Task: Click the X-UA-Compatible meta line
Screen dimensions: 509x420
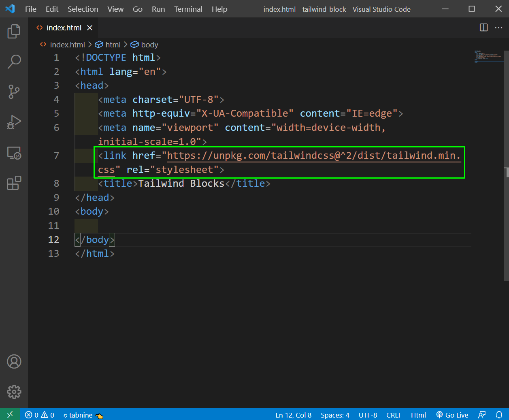Action: click(251, 113)
